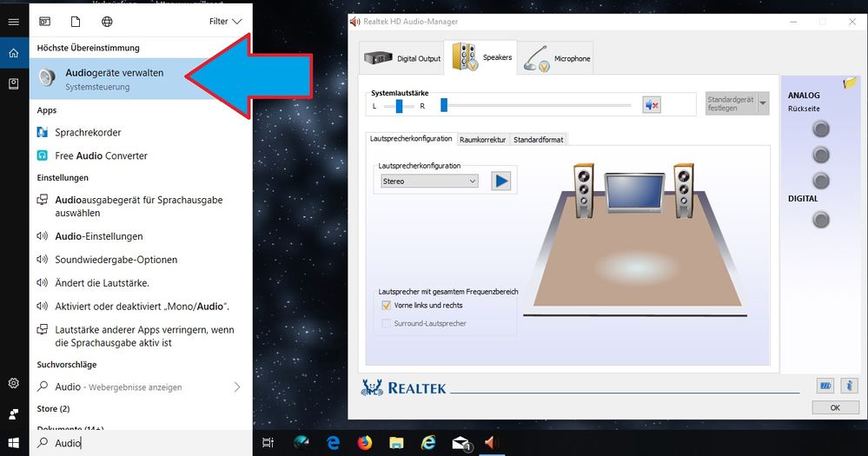Enable the Surround-Lautsprecher checkbox
Screen dimensions: 868x456
(x=388, y=323)
